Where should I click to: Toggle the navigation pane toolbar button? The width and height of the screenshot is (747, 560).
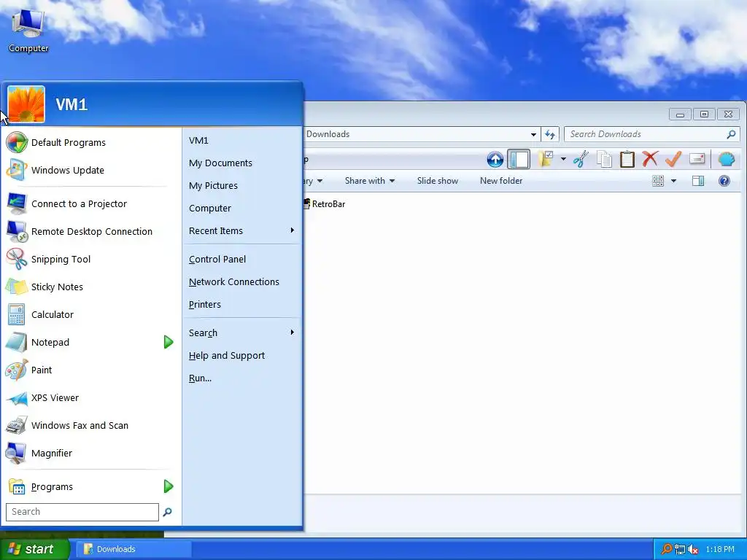[x=519, y=159]
